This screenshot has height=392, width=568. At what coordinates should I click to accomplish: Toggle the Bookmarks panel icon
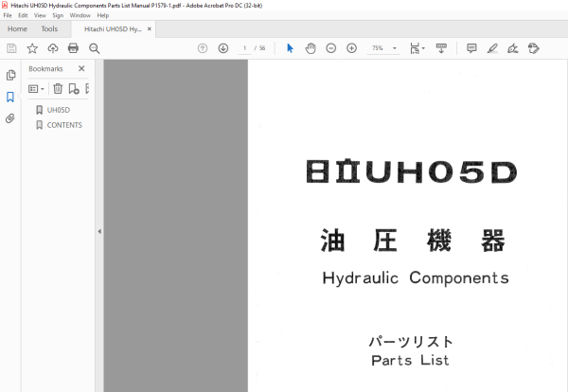10,97
